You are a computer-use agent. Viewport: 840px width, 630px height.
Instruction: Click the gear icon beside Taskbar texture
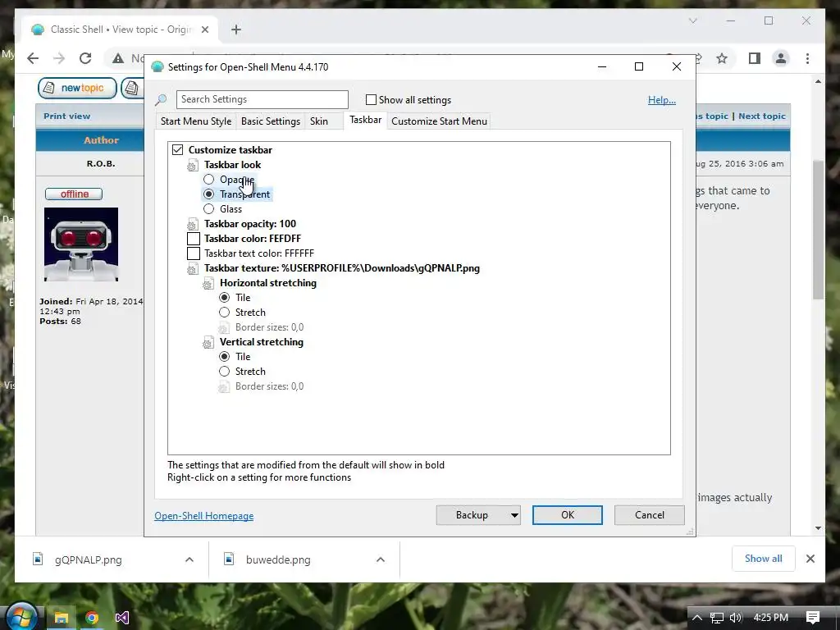[192, 269]
